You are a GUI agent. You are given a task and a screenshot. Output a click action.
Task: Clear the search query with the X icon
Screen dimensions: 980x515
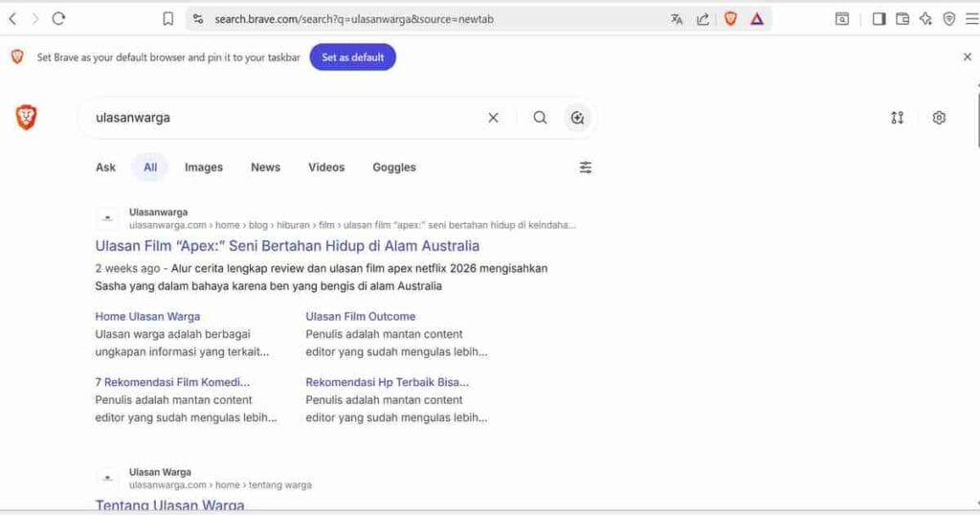click(493, 118)
